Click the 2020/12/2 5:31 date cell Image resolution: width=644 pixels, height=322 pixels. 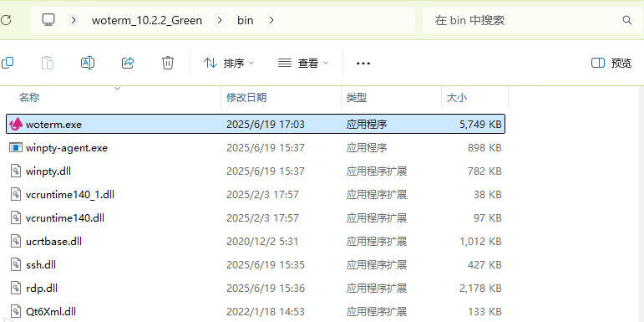pos(262,242)
